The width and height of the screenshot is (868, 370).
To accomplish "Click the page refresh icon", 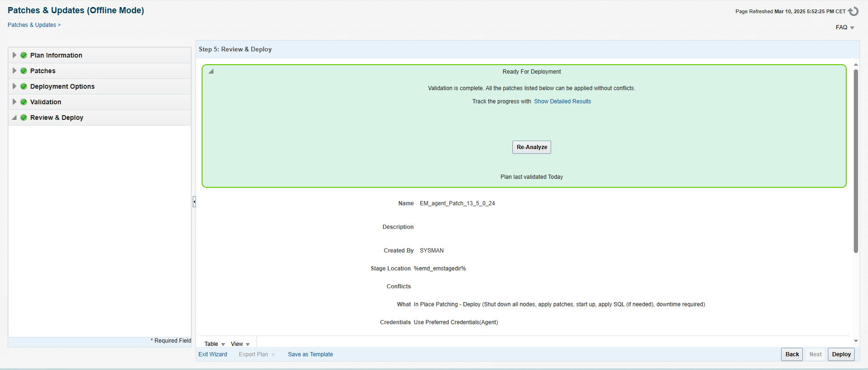I will [x=853, y=11].
